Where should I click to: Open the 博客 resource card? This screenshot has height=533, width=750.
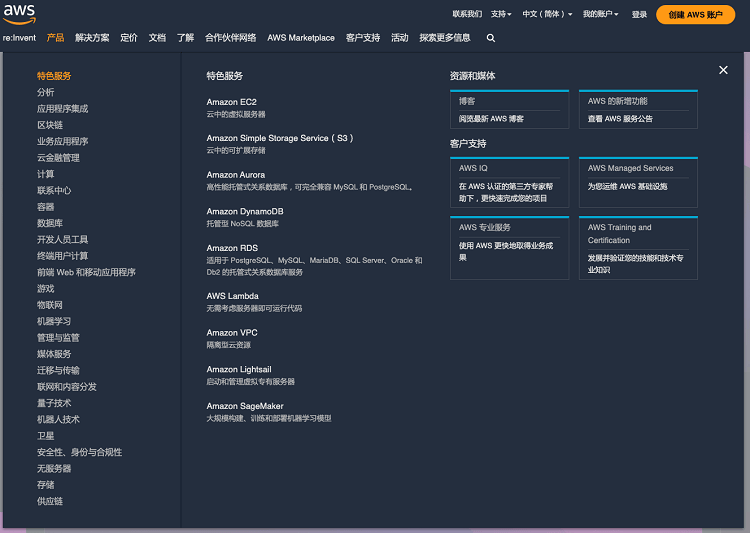coord(509,110)
